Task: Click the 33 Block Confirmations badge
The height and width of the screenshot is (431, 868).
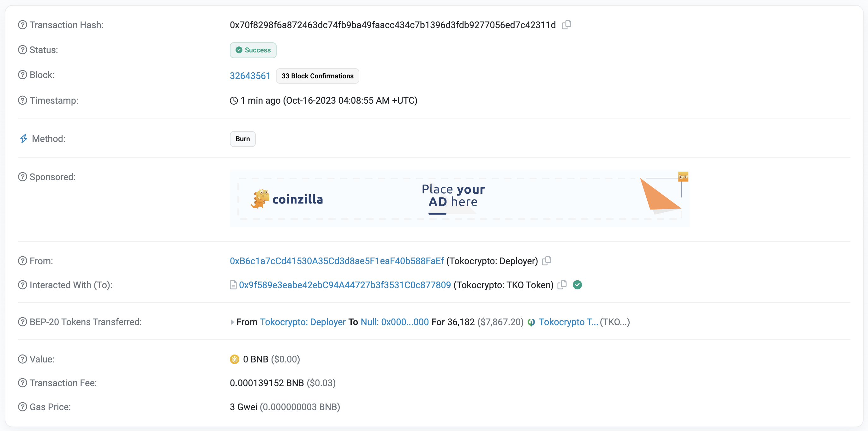Action: [317, 76]
